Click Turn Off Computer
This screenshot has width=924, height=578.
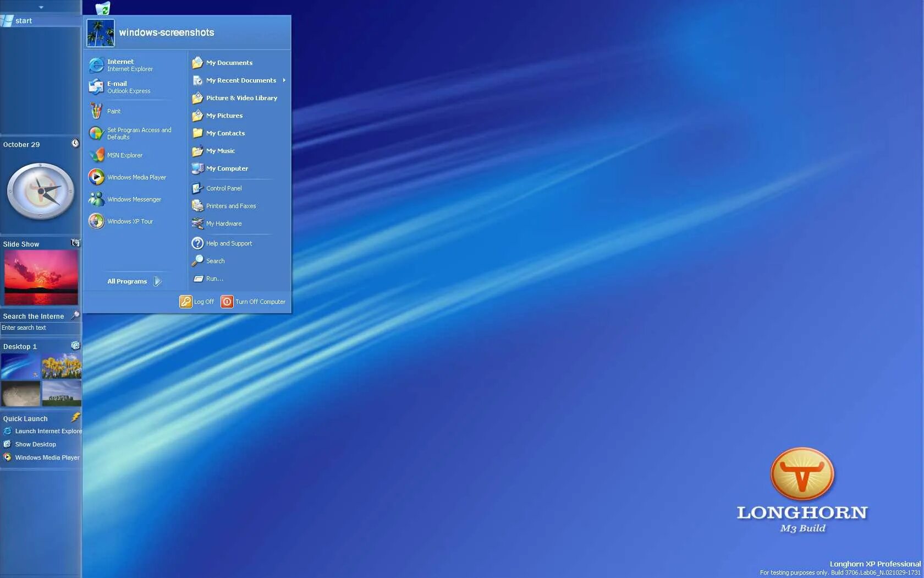tap(253, 302)
